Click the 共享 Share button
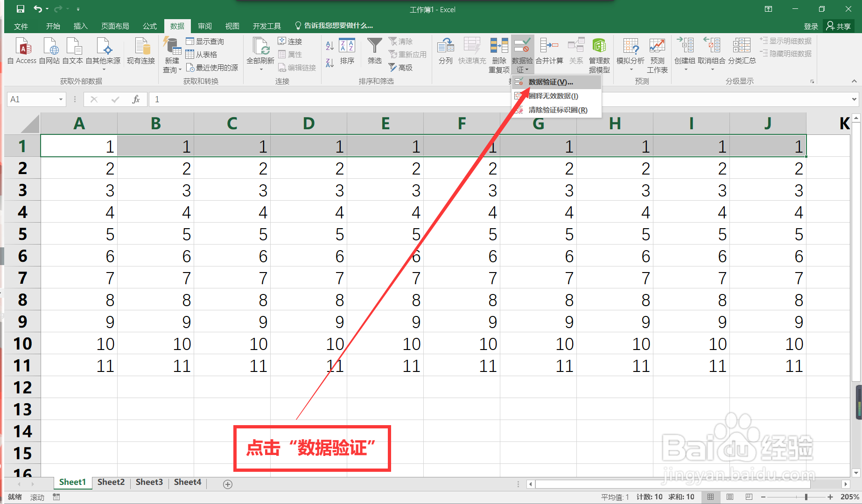 point(840,26)
